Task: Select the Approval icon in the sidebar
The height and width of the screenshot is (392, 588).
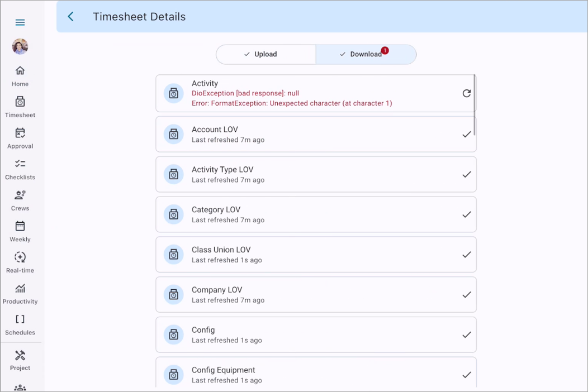Action: click(20, 137)
